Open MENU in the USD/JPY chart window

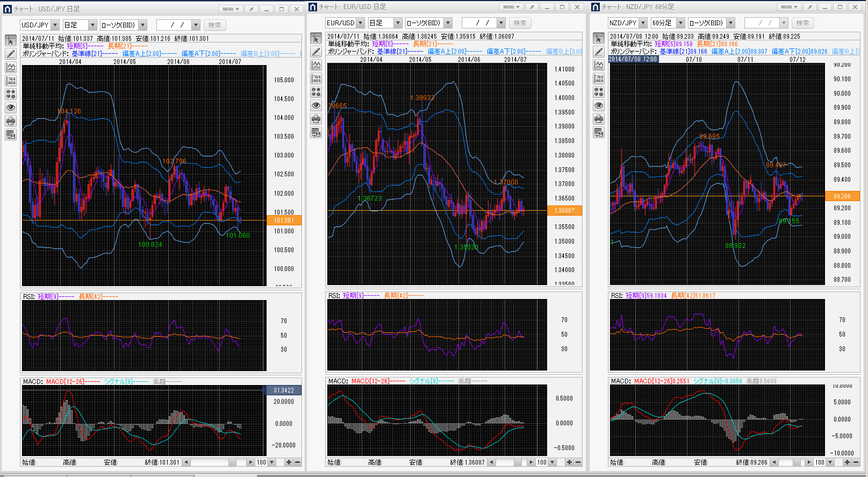tap(230, 9)
